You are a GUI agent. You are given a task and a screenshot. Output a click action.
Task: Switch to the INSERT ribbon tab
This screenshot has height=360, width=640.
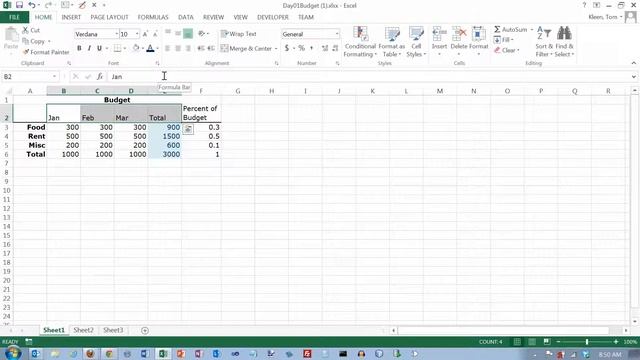(x=71, y=17)
